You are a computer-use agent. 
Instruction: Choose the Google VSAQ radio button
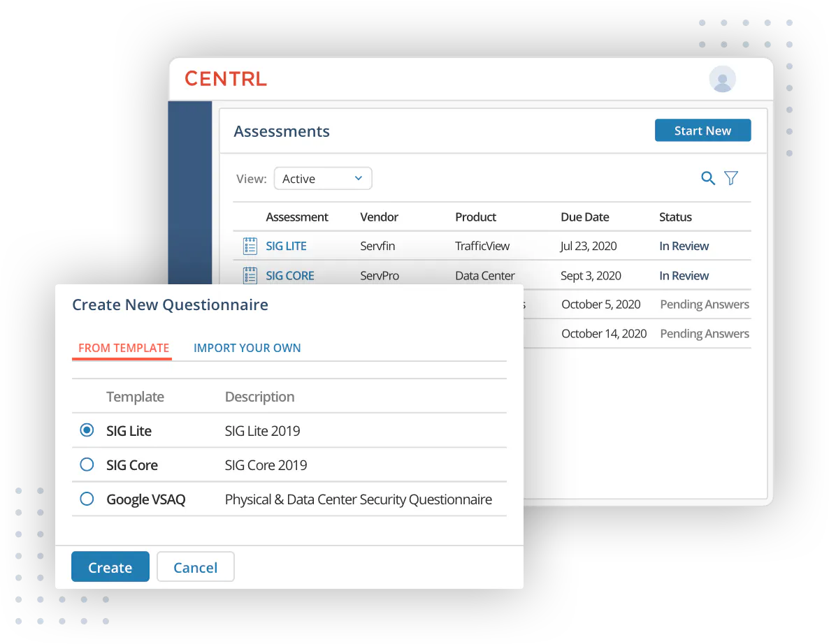pos(87,499)
